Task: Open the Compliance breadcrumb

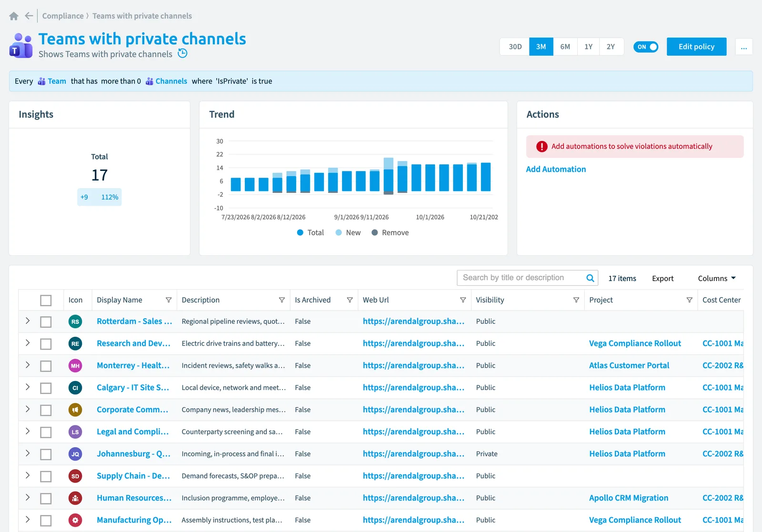Action: [63, 16]
